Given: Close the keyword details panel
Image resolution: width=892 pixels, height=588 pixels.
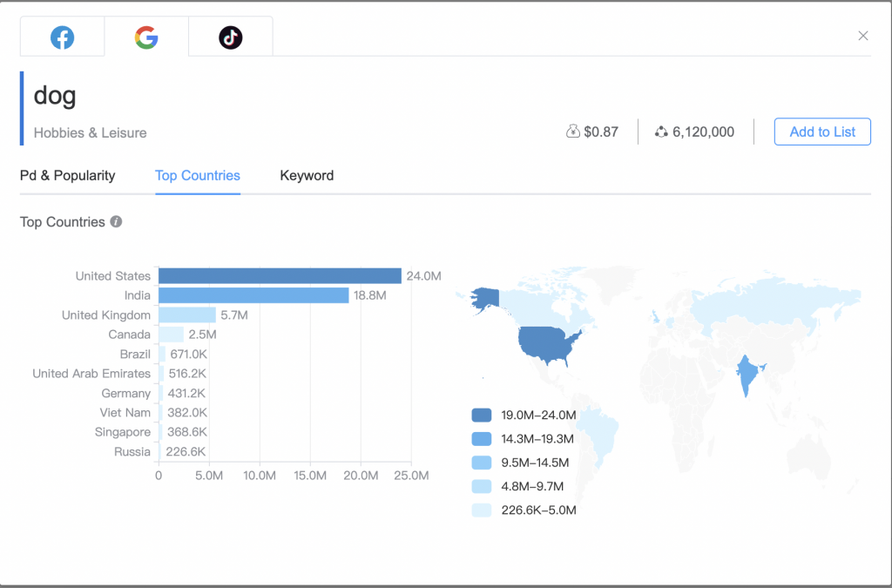Looking at the screenshot, I should (862, 36).
